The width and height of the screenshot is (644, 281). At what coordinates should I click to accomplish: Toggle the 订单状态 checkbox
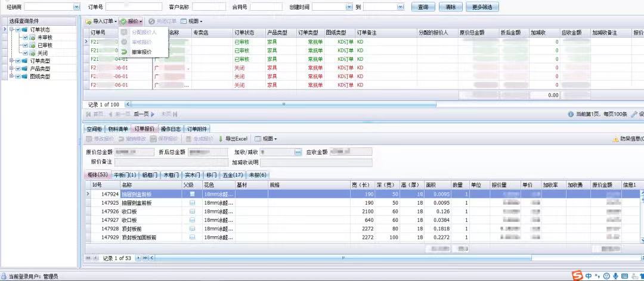pos(18,30)
